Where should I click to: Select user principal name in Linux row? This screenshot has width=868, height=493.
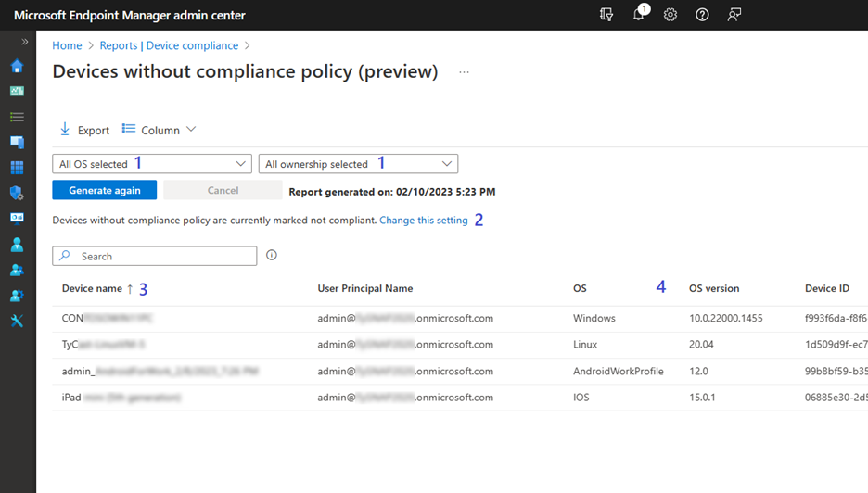[405, 344]
